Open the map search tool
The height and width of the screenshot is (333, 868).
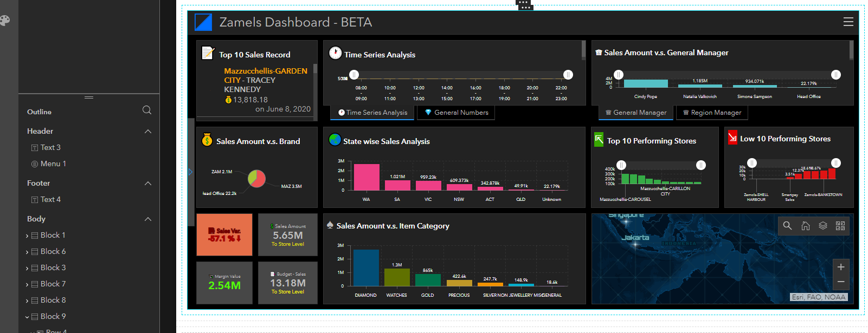pyautogui.click(x=788, y=226)
